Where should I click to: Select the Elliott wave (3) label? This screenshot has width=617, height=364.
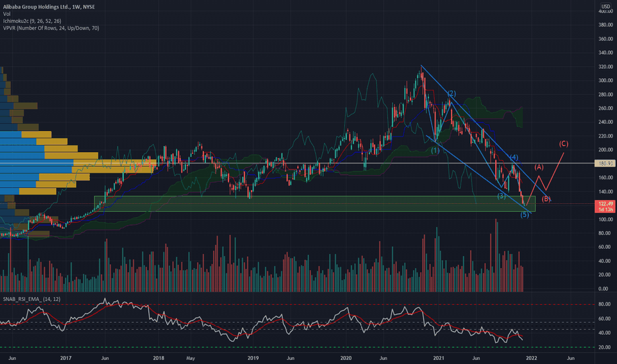(x=501, y=196)
